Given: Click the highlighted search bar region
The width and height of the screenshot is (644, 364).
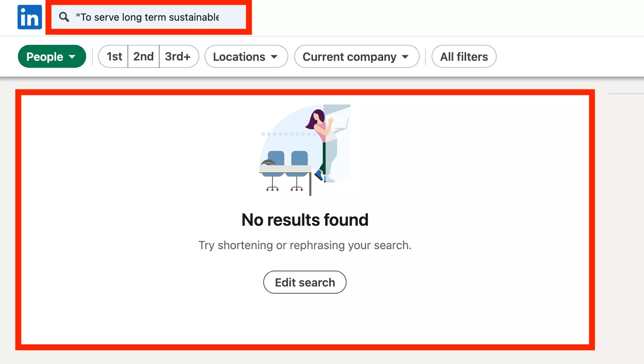Looking at the screenshot, I should coord(148,17).
